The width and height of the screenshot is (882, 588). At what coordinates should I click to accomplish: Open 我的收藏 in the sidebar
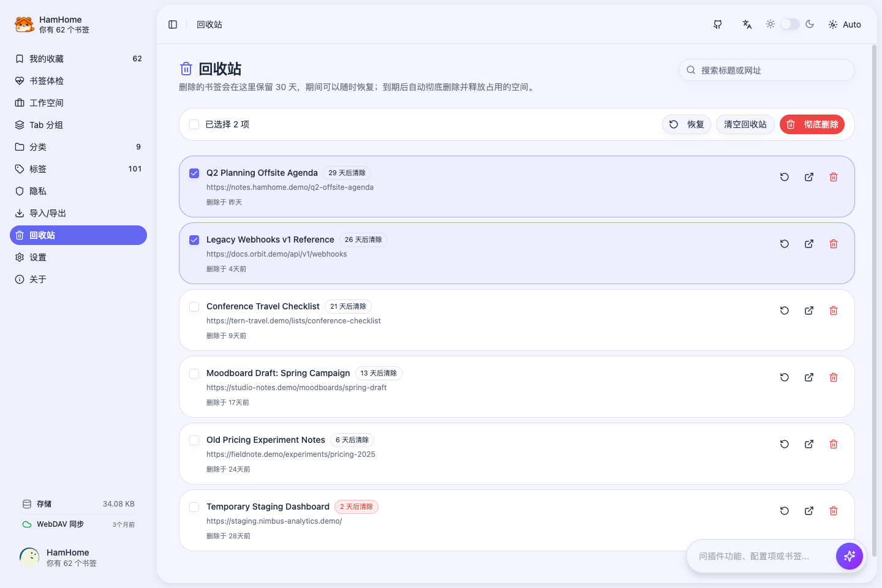[x=78, y=59]
